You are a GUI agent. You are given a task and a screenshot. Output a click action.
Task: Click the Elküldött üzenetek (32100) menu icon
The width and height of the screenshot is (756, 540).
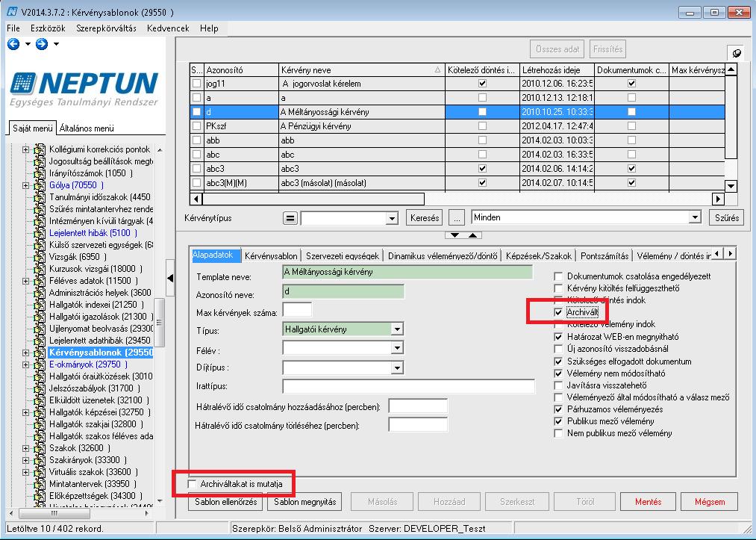click(40, 400)
